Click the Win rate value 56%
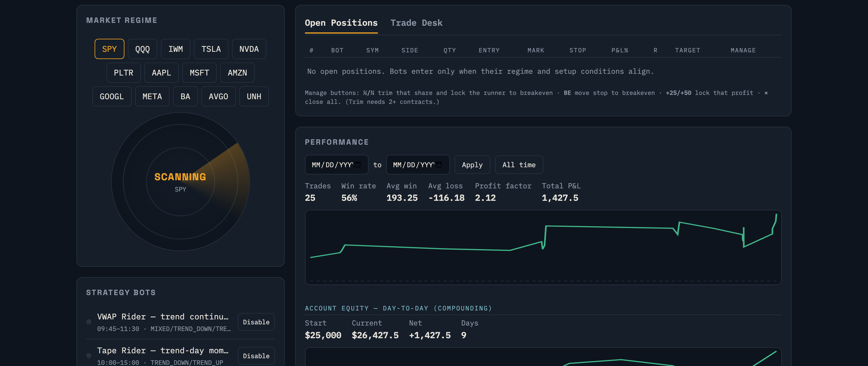This screenshot has width=868, height=366. tap(349, 198)
